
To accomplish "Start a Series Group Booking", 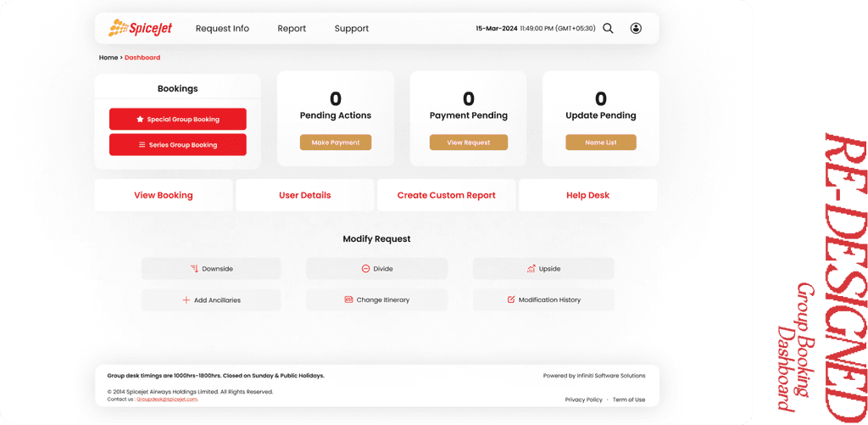I will [x=178, y=144].
